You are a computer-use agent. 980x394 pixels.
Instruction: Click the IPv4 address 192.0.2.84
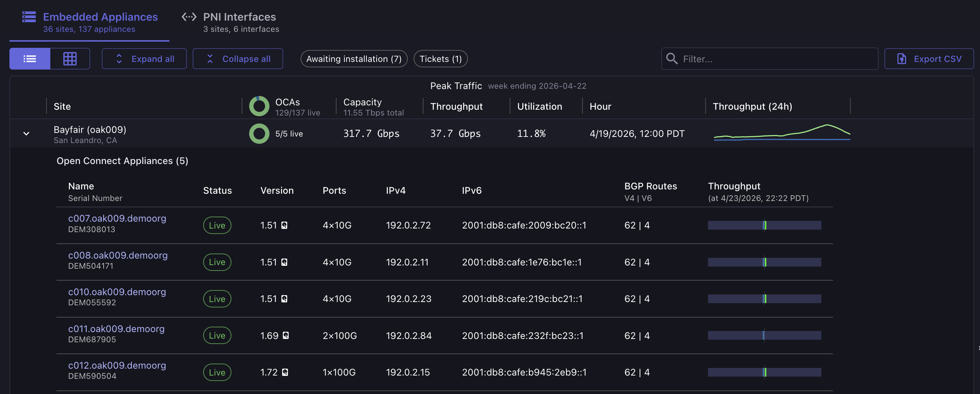[x=409, y=335]
